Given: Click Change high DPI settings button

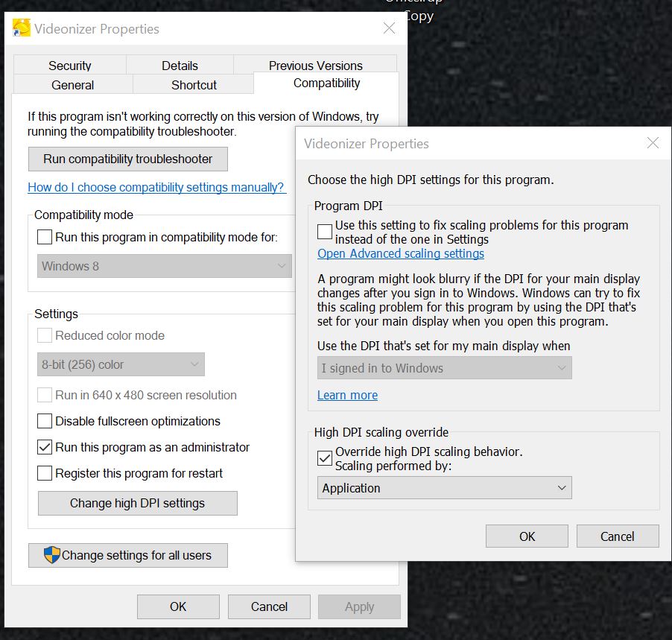Looking at the screenshot, I should coord(138,503).
